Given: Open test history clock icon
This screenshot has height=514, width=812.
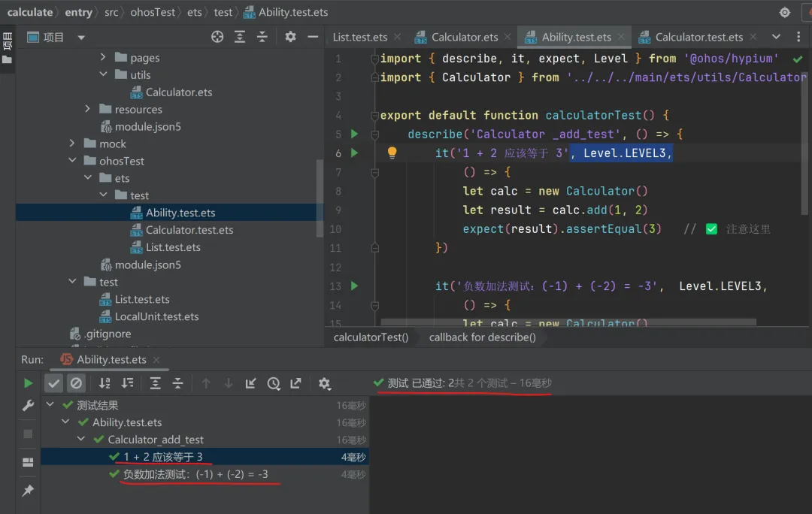Looking at the screenshot, I should pos(274,383).
